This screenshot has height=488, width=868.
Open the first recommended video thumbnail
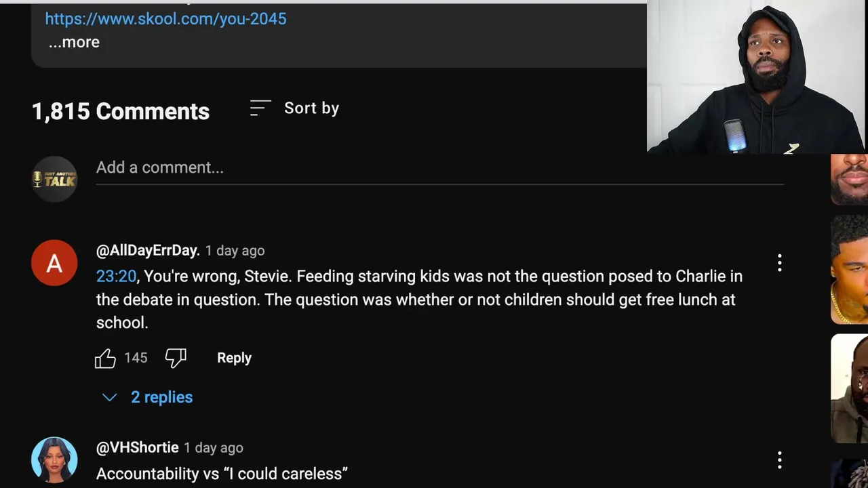tap(849, 180)
